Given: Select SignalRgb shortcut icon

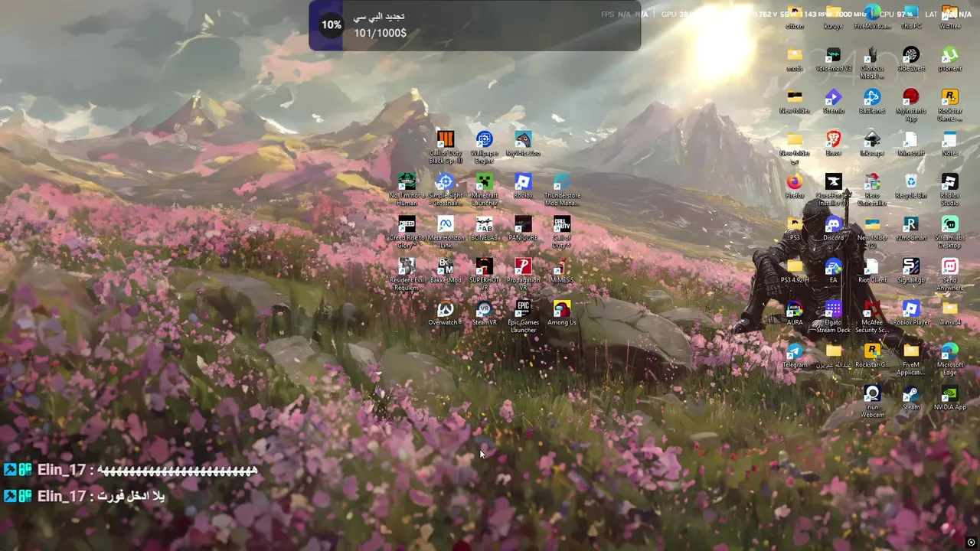Looking at the screenshot, I should (x=910, y=266).
